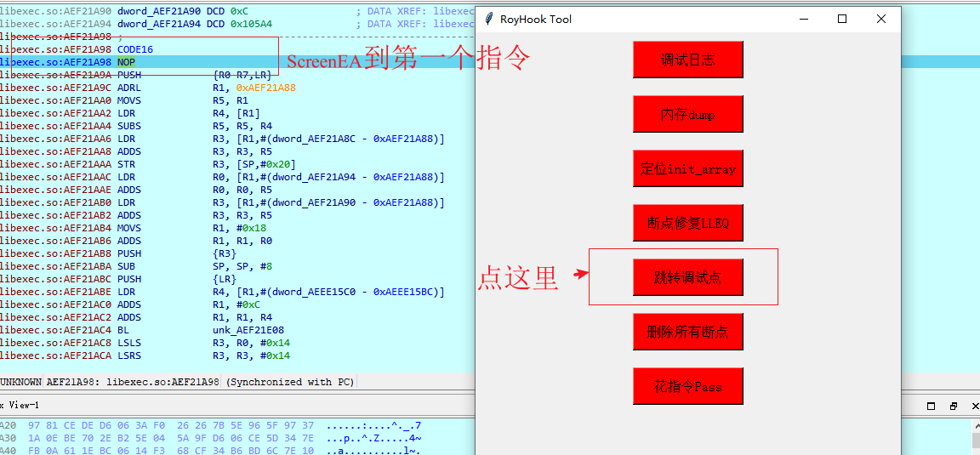The width and height of the screenshot is (980, 455).
Task: Click the 删除所有断点 button
Action: pos(687,332)
